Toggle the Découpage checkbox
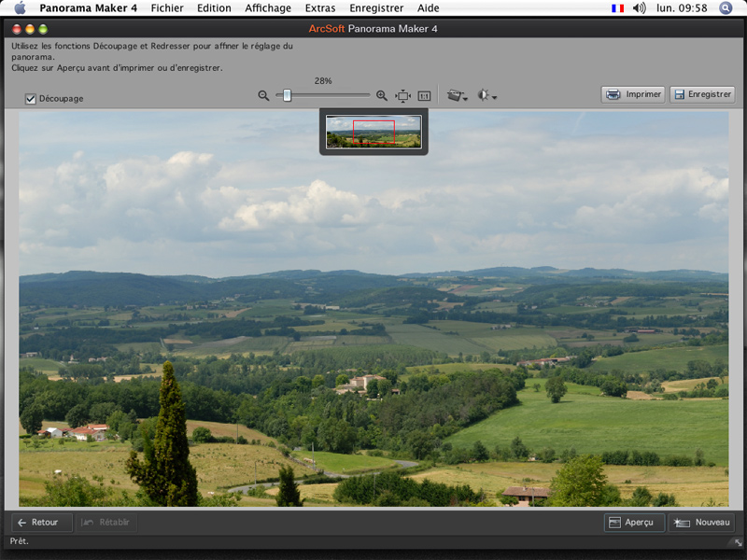Image resolution: width=747 pixels, height=560 pixels. (31, 99)
